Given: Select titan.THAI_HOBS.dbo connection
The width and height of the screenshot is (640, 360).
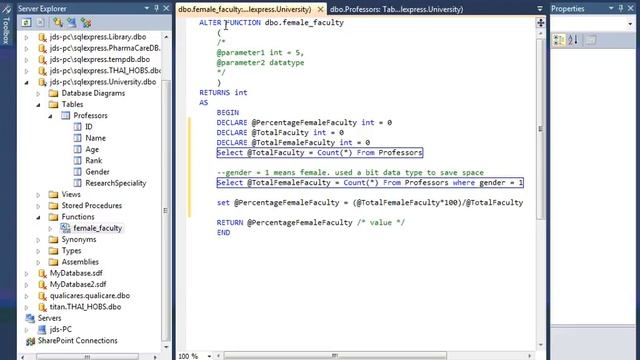Looking at the screenshot, I should [x=85, y=307].
